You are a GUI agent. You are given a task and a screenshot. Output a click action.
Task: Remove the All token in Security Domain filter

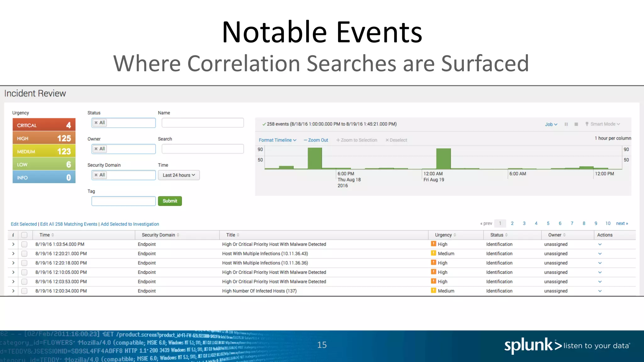point(96,175)
